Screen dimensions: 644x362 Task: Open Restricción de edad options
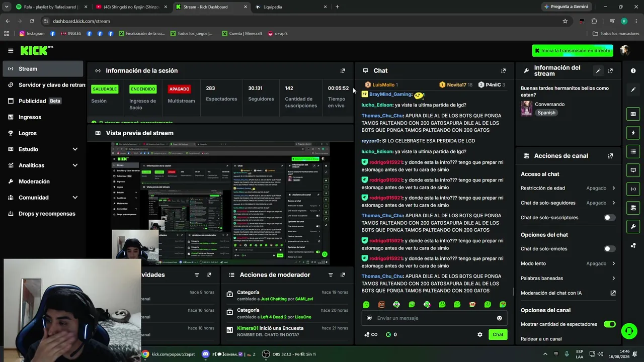coord(568,188)
